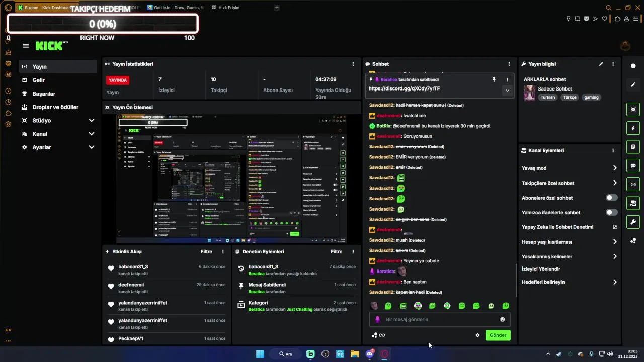Expand the pinned message chevron
644x362 pixels.
pos(507,90)
